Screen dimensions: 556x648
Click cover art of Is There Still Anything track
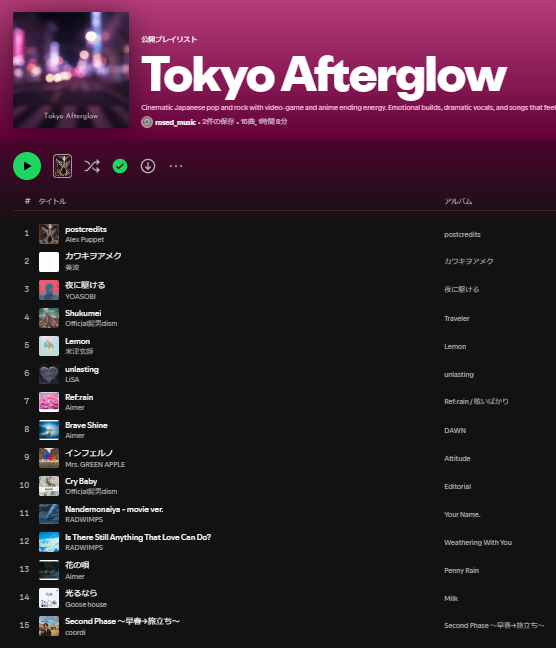coord(49,542)
